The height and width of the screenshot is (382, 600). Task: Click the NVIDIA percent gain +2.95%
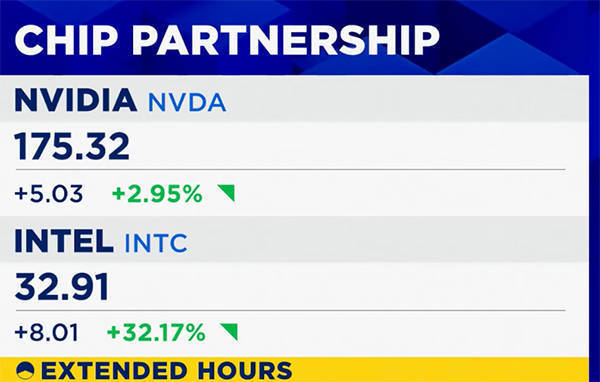coord(157,193)
